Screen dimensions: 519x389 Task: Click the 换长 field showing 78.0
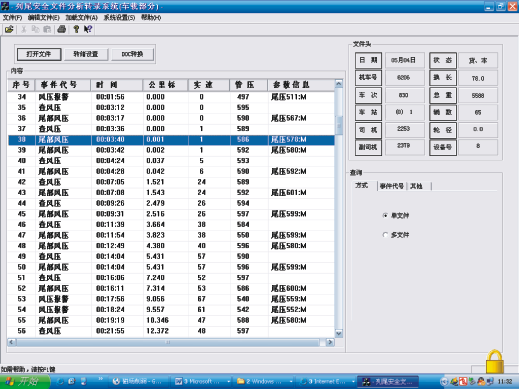click(x=478, y=78)
